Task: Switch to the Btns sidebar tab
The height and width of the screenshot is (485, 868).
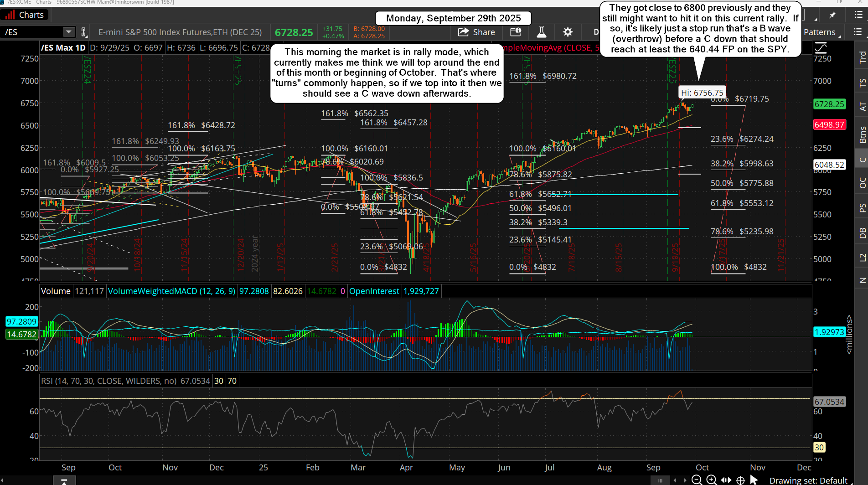Action: tap(862, 134)
